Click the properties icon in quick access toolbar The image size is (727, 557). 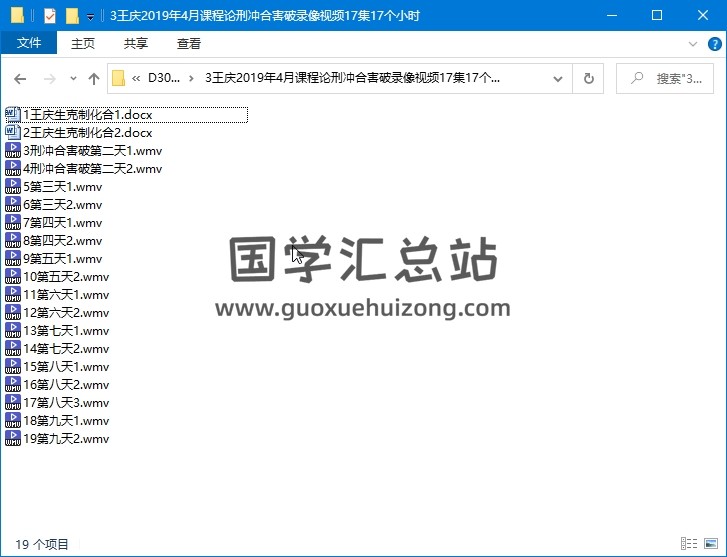50,16
